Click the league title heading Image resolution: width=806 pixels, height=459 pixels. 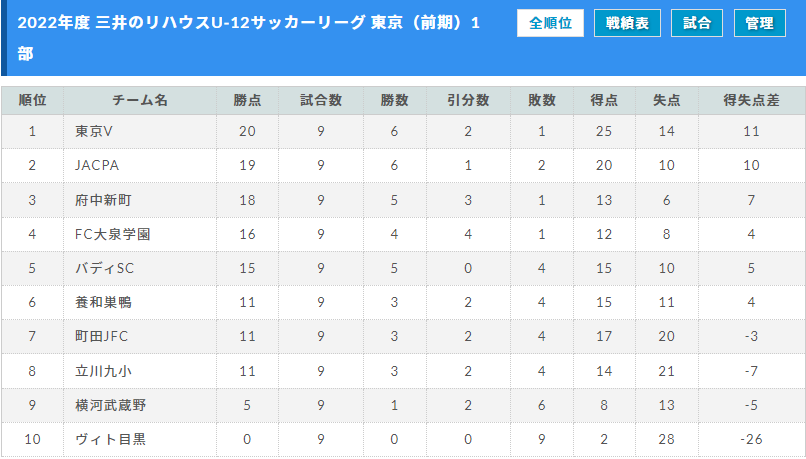pos(248,38)
